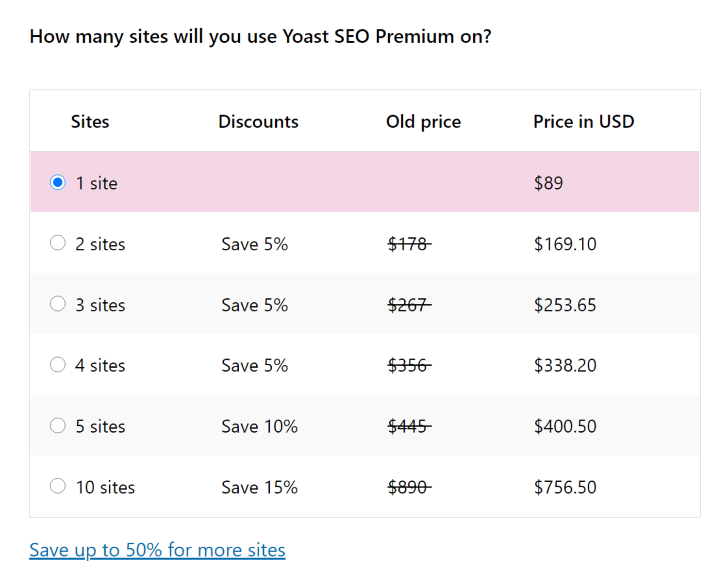Select the 2 sites radio button

[58, 243]
